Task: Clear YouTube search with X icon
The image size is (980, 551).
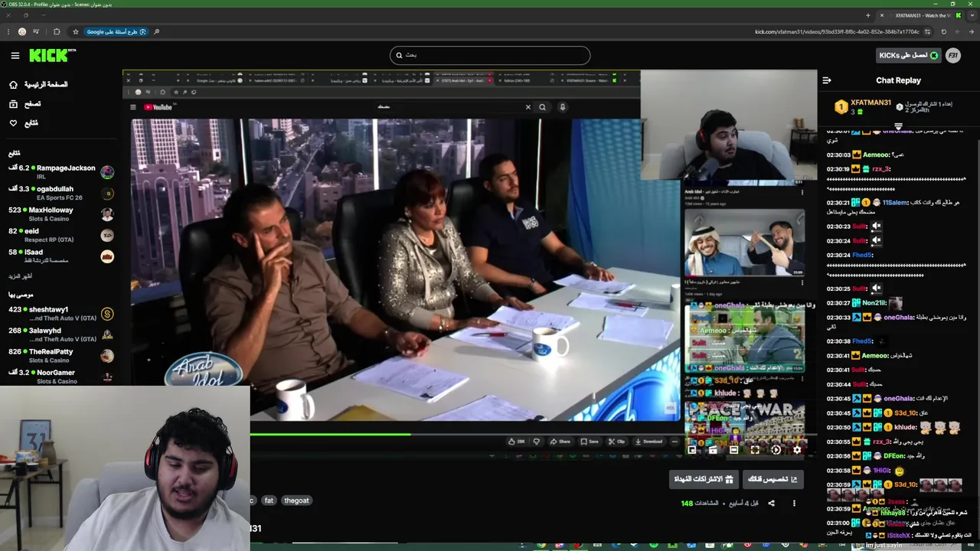Action: click(x=528, y=107)
